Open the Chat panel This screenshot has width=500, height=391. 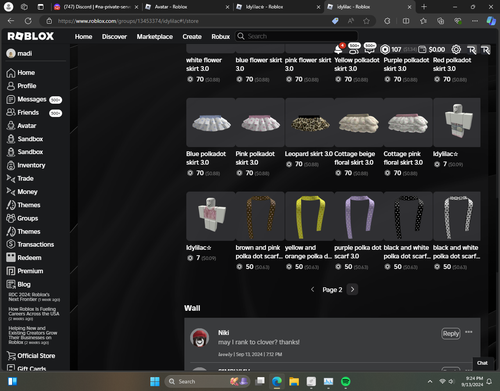point(482,363)
